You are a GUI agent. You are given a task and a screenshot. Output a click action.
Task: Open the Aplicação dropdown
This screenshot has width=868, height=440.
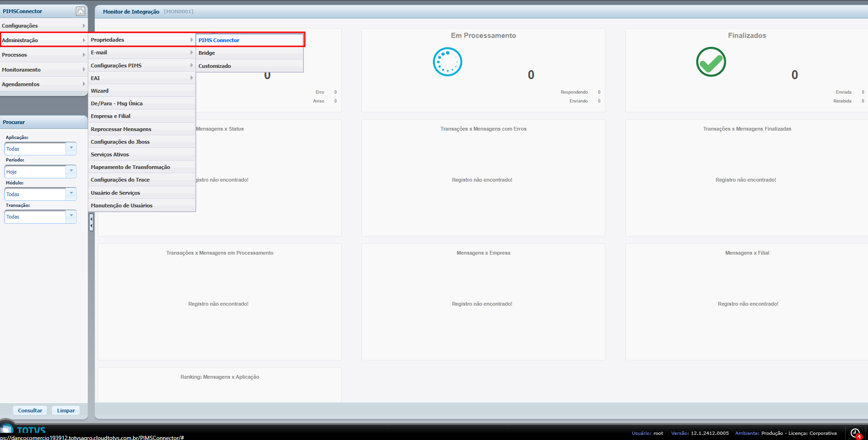coord(71,148)
